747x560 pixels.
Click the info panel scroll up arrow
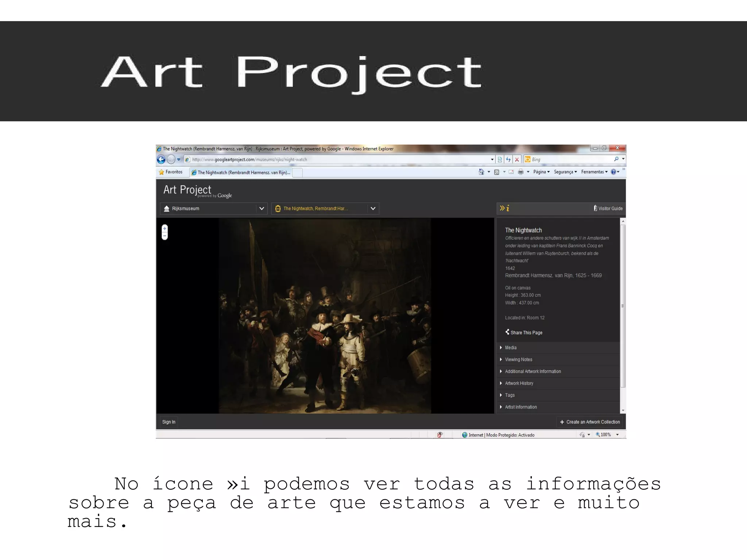(x=623, y=221)
